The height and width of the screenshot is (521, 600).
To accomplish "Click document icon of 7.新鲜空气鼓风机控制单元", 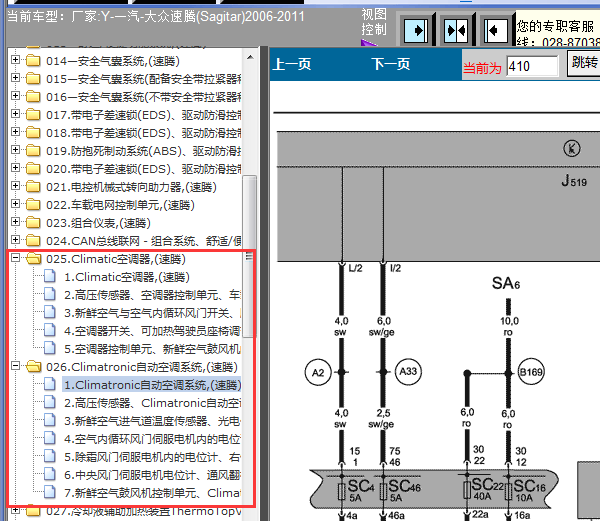I will point(50,492).
